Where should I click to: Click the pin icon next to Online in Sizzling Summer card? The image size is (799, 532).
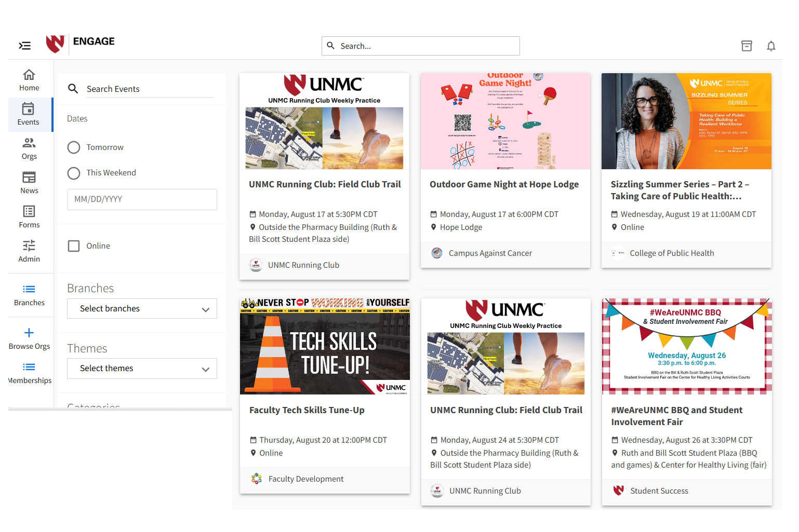(615, 227)
